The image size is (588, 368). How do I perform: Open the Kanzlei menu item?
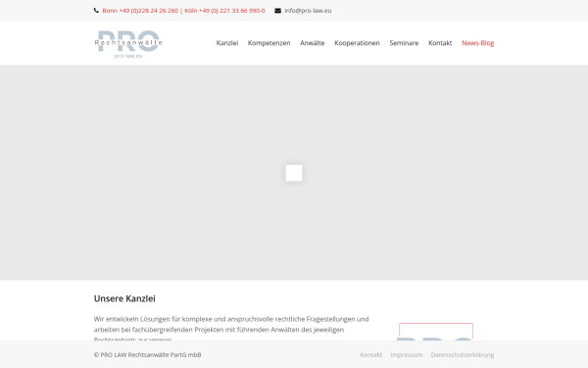[x=227, y=43]
